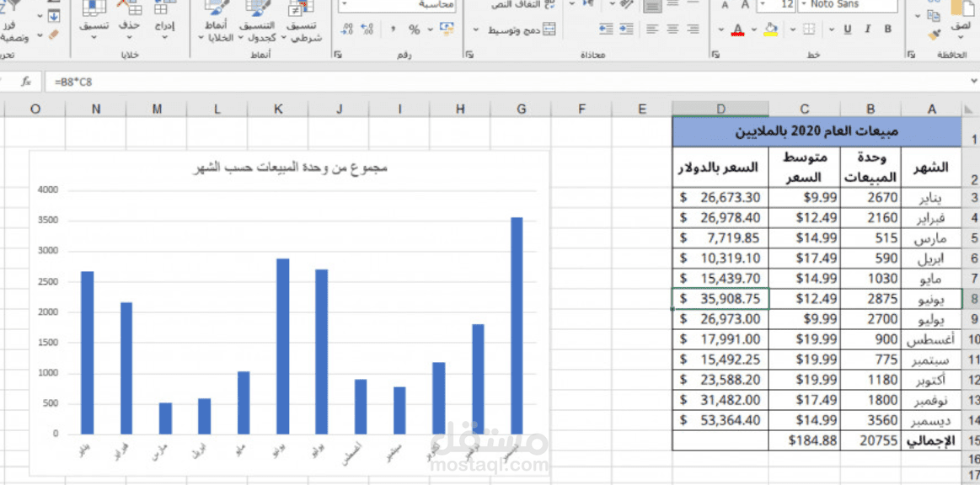
Task: Click the Copy icon in clipboard group
Action: pos(934,15)
